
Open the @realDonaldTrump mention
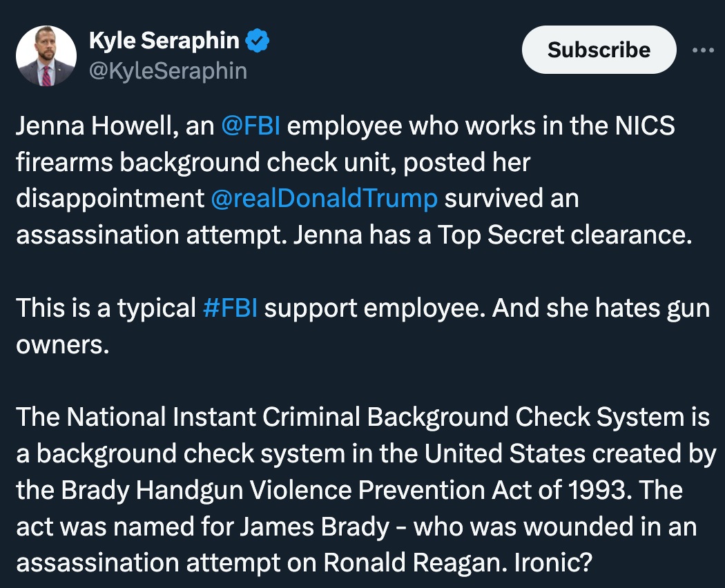tap(324, 199)
